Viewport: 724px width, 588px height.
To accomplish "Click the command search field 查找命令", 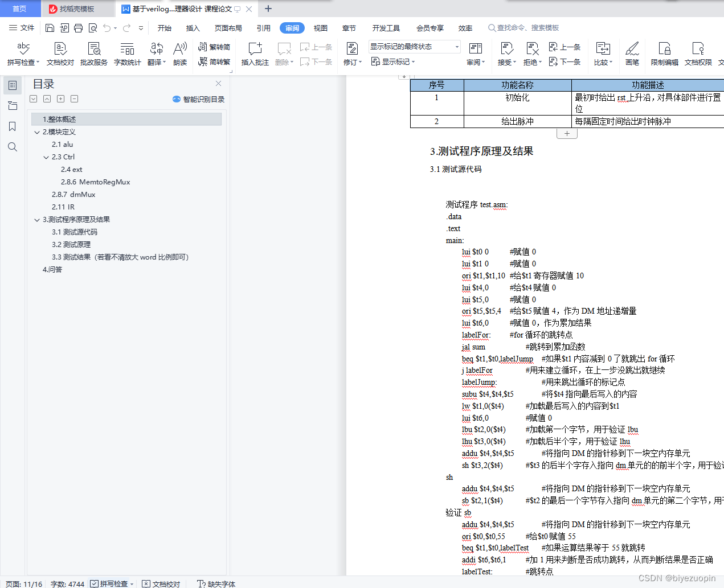I will [523, 28].
